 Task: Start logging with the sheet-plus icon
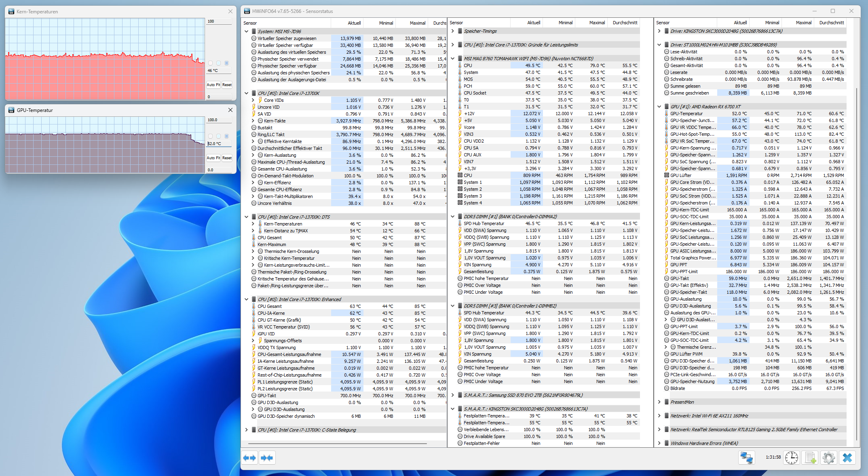(x=810, y=458)
